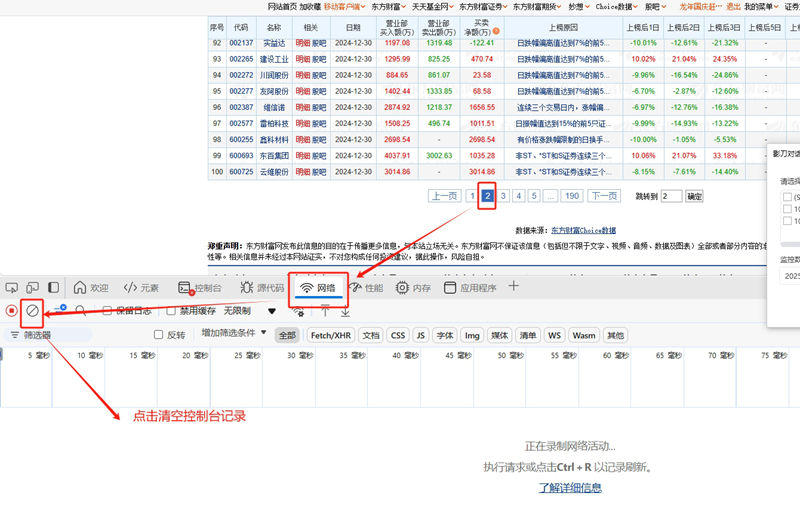Open the 元素 elements tab

click(141, 288)
